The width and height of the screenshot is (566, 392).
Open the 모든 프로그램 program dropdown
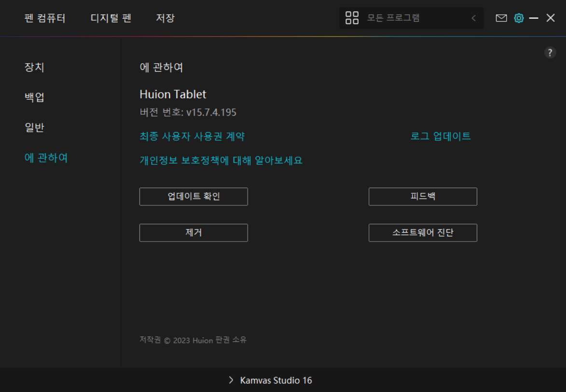(x=393, y=18)
